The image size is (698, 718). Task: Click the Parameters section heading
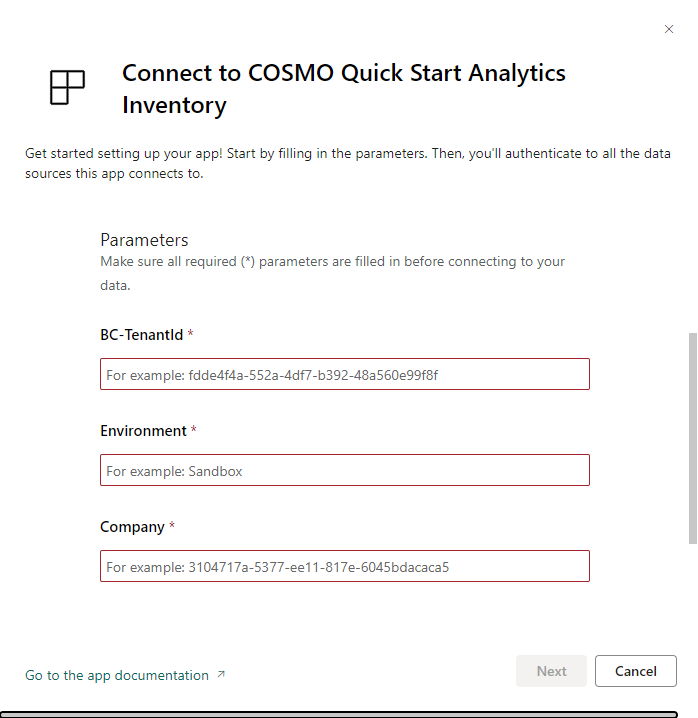[144, 240]
